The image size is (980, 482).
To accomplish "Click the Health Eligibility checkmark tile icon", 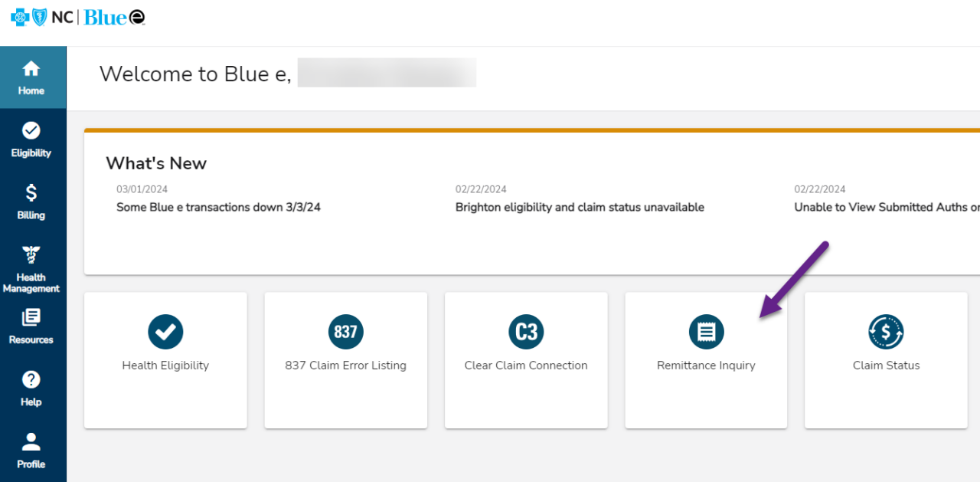I will tap(165, 332).
